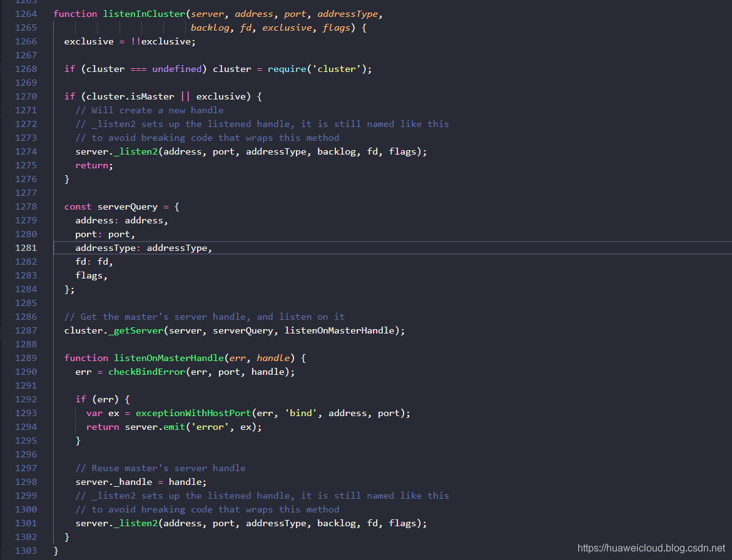The height and width of the screenshot is (560, 732).
Task: Click line number 1281 in the gutter
Action: click(x=26, y=248)
